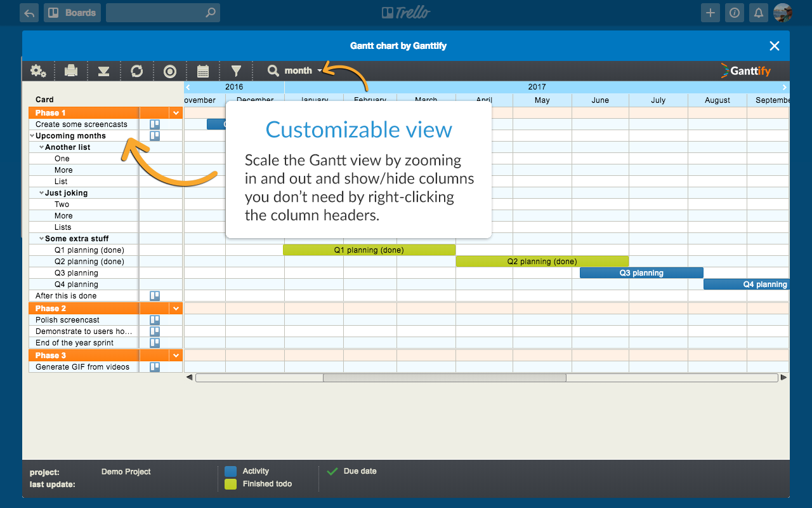812x508 pixels.
Task: Click the target/center-on-today circle icon
Action: pos(170,71)
